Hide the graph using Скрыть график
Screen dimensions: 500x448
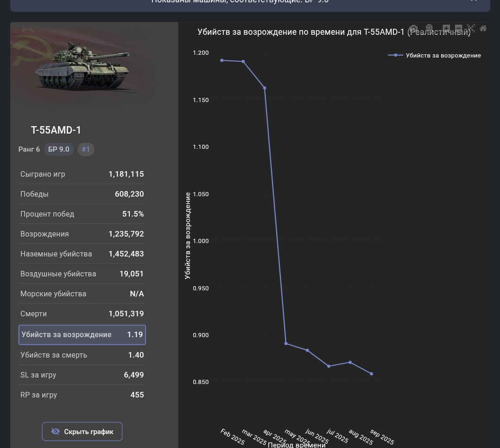[x=82, y=431]
